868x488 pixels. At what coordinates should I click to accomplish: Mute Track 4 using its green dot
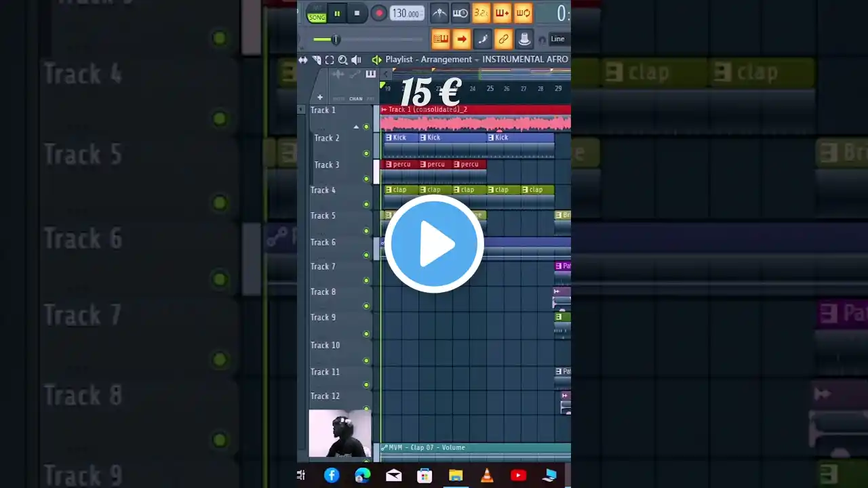point(366,204)
